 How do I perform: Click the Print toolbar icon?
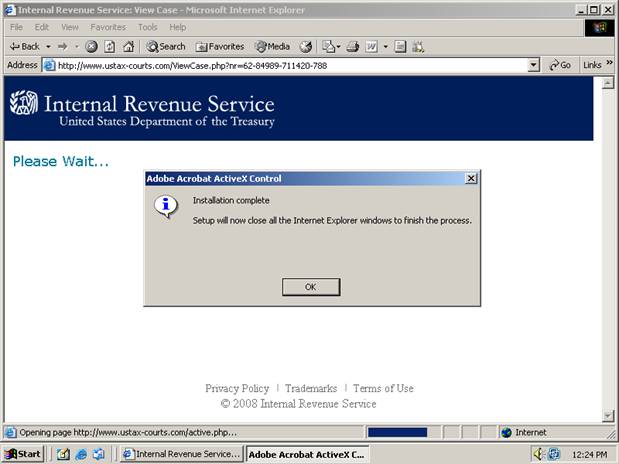(x=353, y=47)
